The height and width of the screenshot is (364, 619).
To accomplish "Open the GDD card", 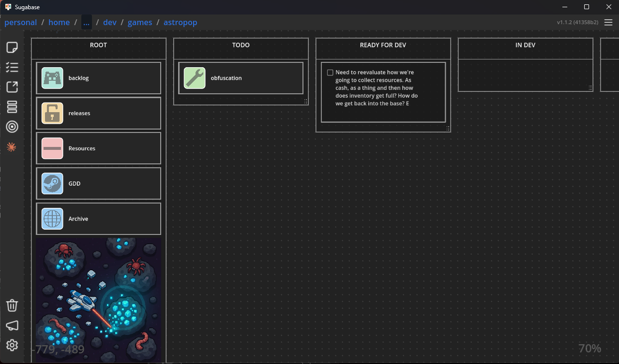I will [99, 184].
